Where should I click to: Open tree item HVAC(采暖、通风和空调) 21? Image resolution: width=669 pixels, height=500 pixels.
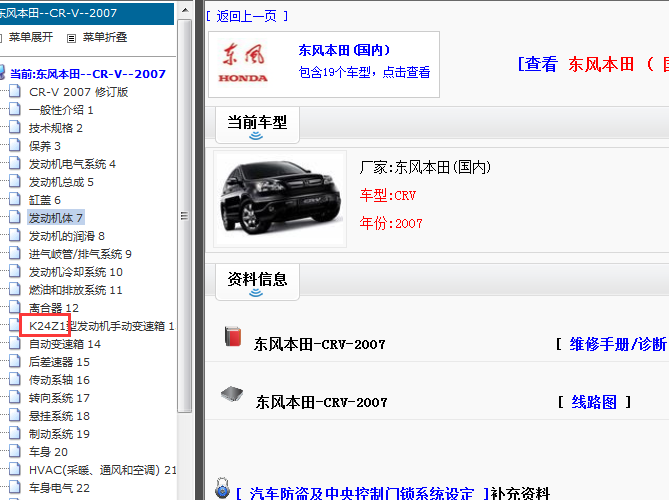pos(102,470)
